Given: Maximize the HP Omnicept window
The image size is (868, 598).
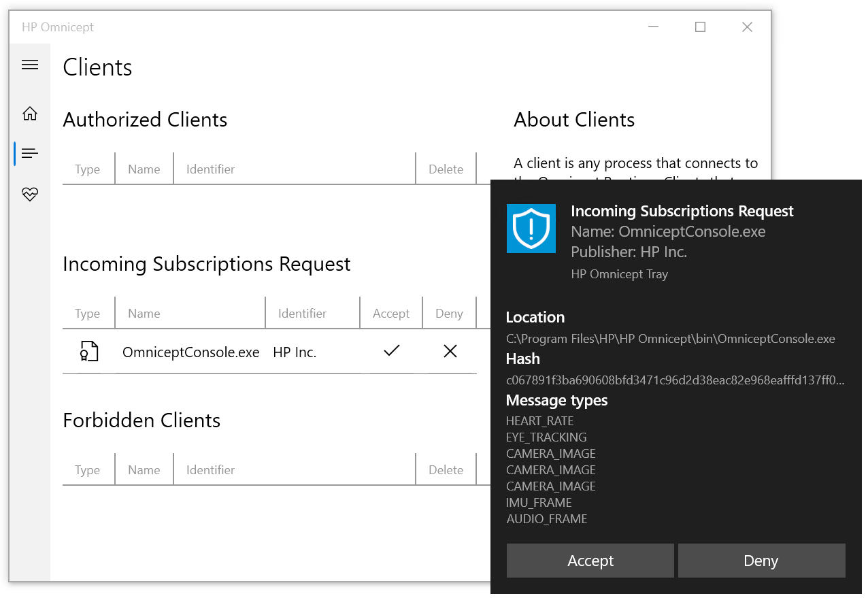Looking at the screenshot, I should [x=700, y=27].
